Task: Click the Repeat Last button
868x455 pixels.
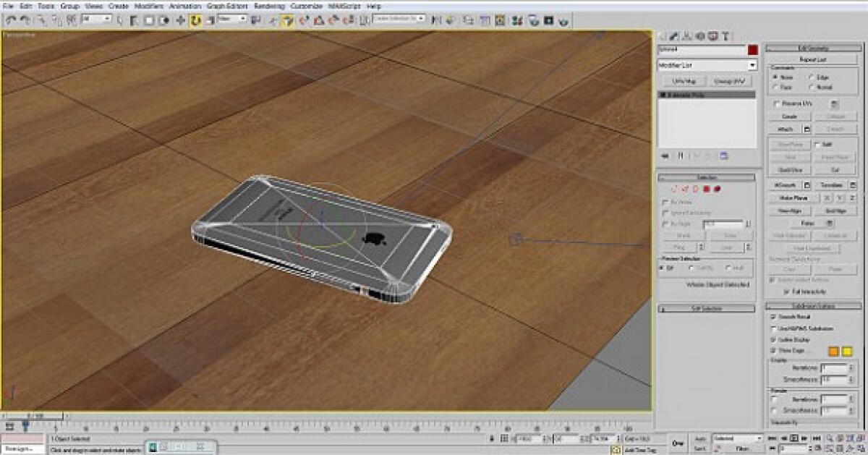Action: [812, 59]
